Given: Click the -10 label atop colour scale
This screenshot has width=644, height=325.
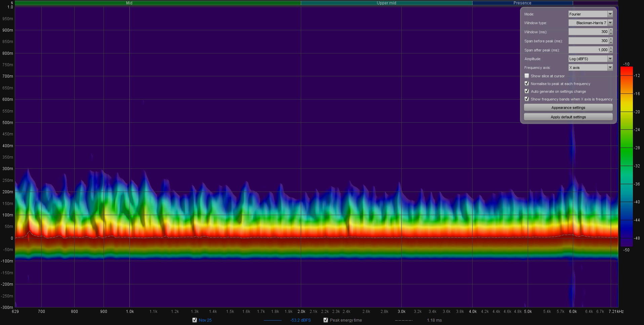Looking at the screenshot, I should point(626,64).
